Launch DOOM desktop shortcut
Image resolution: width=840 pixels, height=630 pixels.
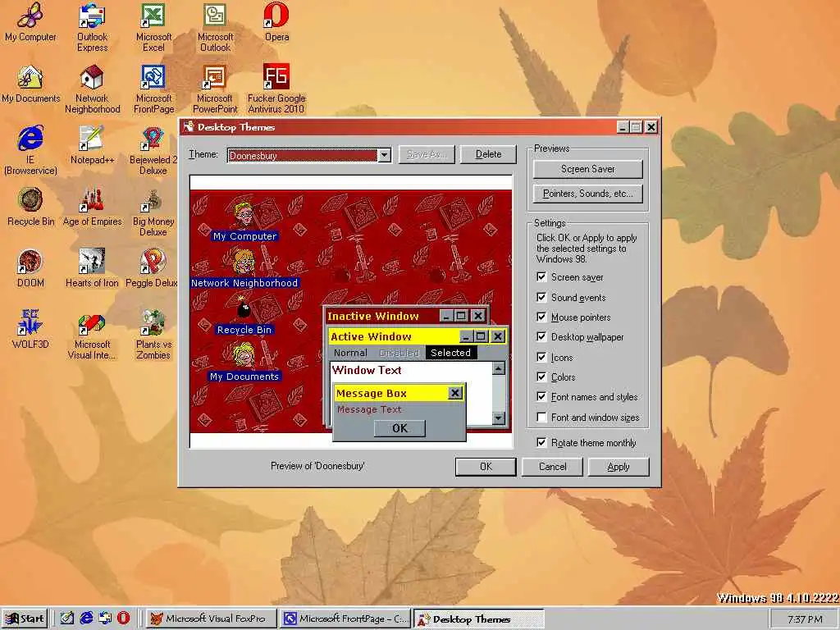tap(30, 268)
